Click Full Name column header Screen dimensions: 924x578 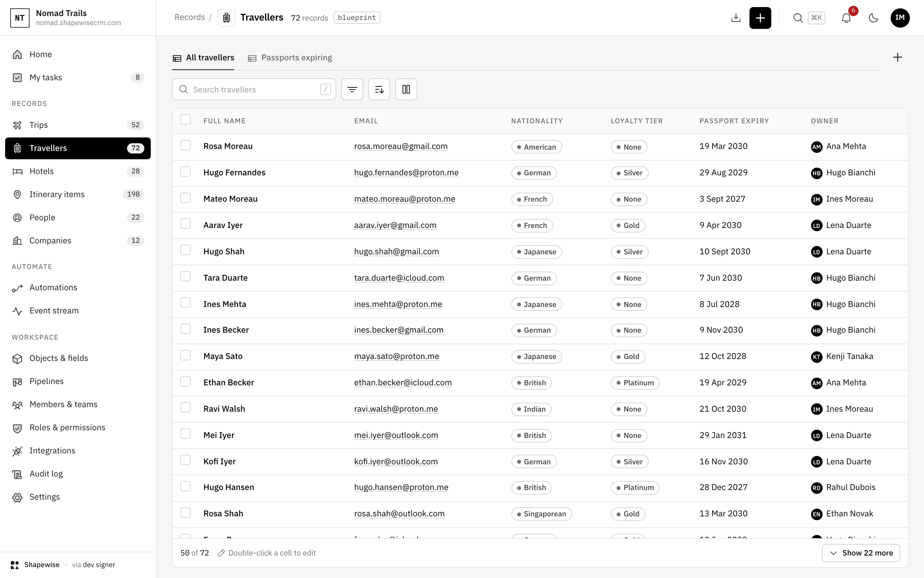coord(224,121)
